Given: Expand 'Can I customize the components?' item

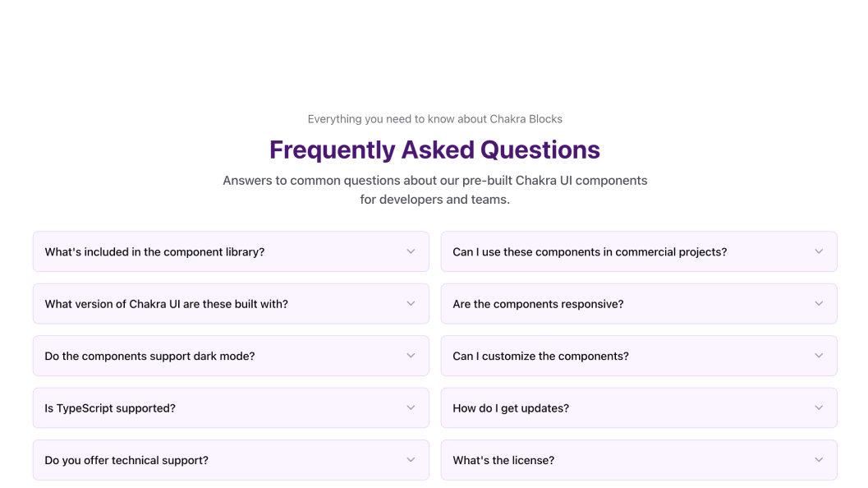Looking at the screenshot, I should click(x=540, y=357).
